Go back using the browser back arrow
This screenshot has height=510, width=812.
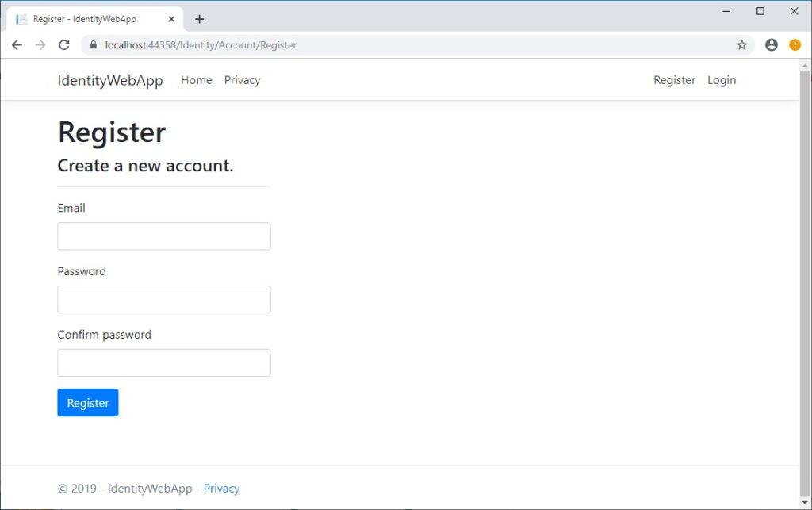[17, 45]
